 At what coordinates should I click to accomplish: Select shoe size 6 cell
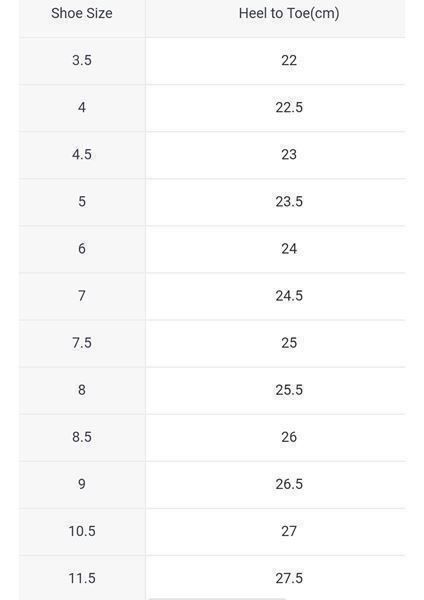coord(82,249)
